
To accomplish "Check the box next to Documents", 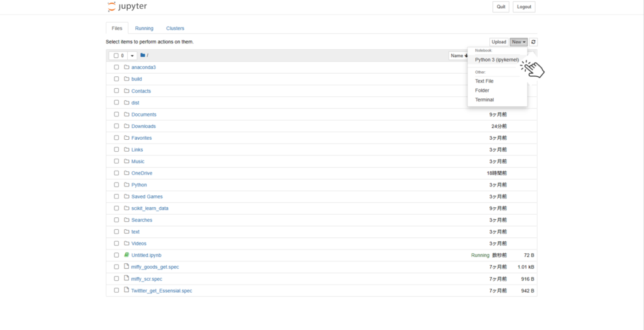I will tap(116, 115).
